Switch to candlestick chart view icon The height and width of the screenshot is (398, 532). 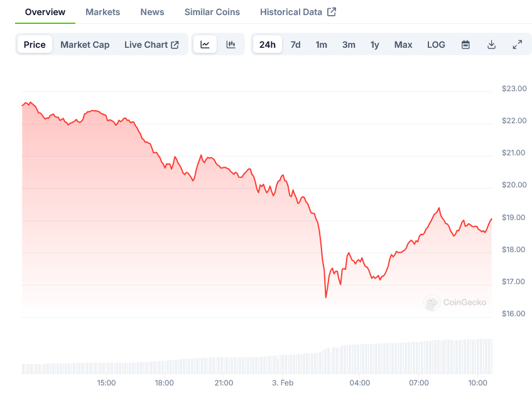click(x=231, y=45)
